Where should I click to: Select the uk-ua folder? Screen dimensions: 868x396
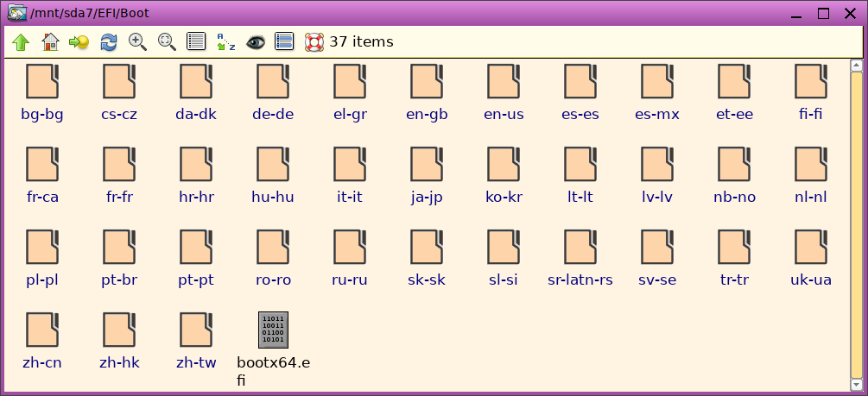pos(811,258)
